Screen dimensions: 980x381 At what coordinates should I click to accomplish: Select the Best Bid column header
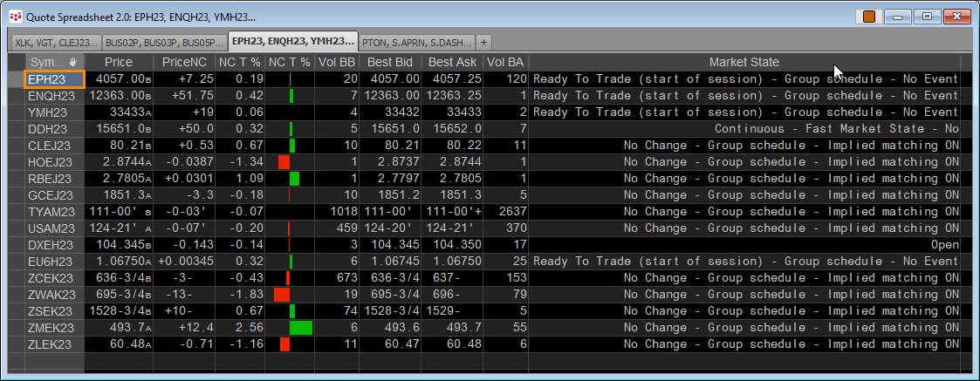[x=389, y=62]
